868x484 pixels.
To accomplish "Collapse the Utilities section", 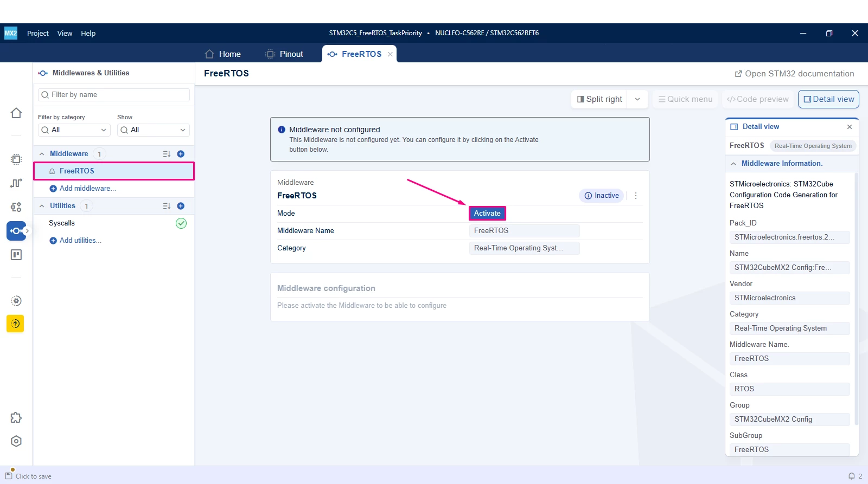I will coord(42,206).
